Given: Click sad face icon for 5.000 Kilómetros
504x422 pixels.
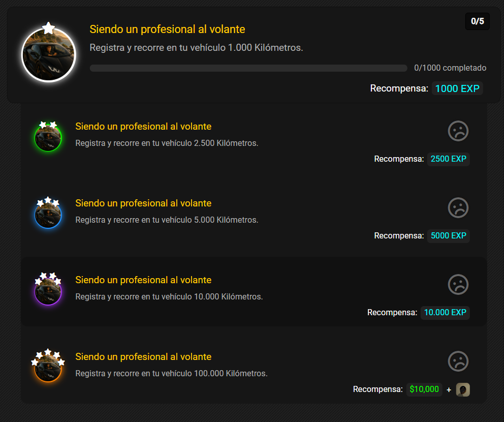Looking at the screenshot, I should tap(458, 208).
